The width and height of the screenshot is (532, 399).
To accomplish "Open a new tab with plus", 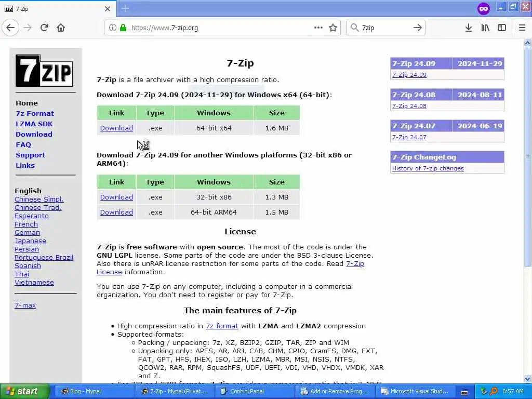I will click(125, 8).
